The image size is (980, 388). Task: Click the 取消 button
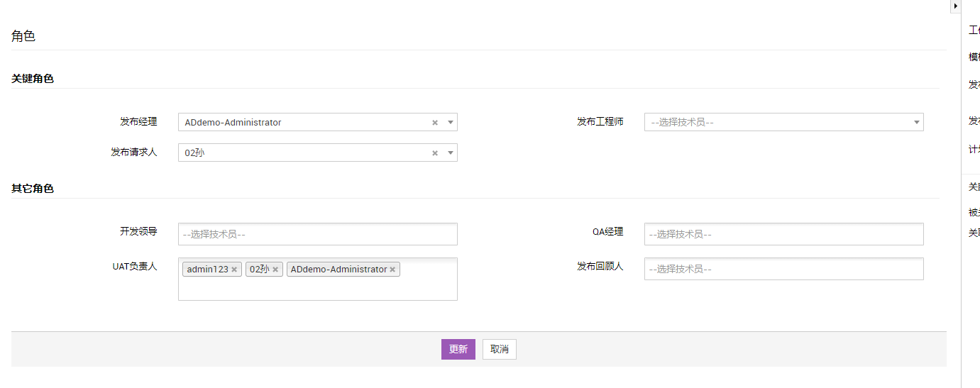[500, 349]
